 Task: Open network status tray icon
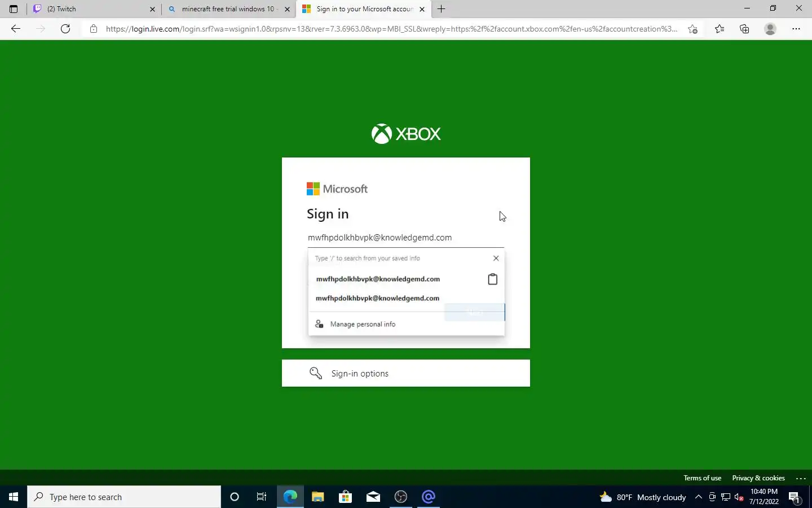coord(726,497)
